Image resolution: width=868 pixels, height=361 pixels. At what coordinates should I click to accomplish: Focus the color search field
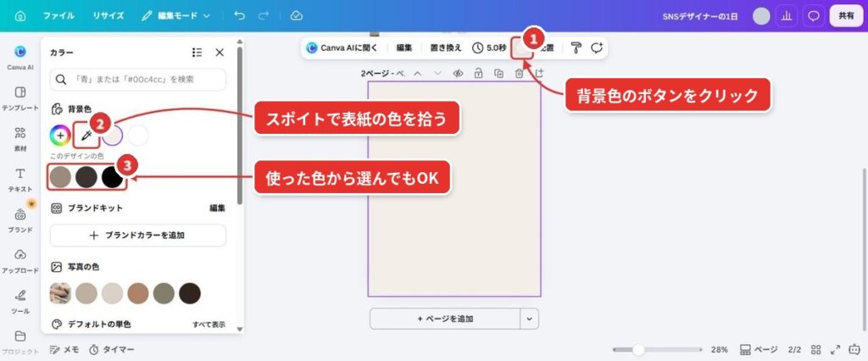coord(138,80)
